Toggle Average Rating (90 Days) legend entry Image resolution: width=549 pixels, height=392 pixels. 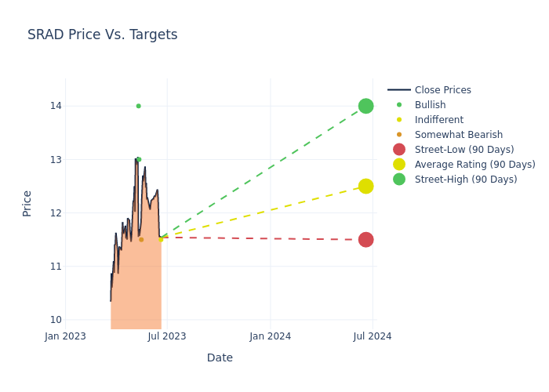point(474,165)
